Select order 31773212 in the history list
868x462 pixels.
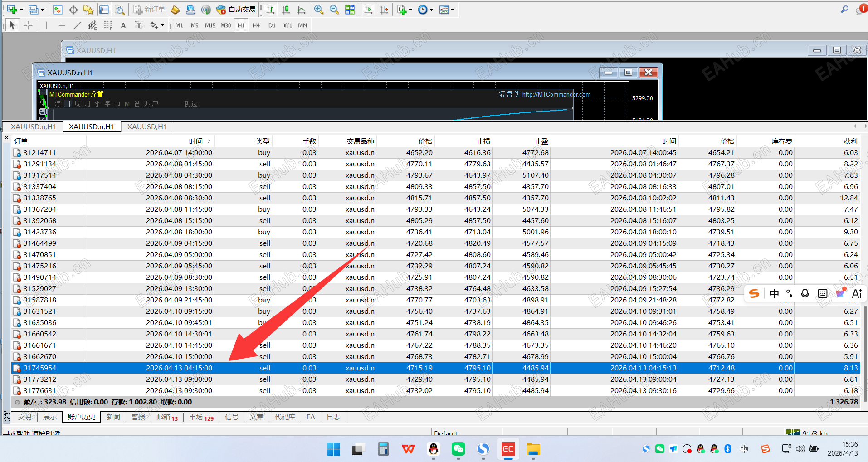point(40,379)
